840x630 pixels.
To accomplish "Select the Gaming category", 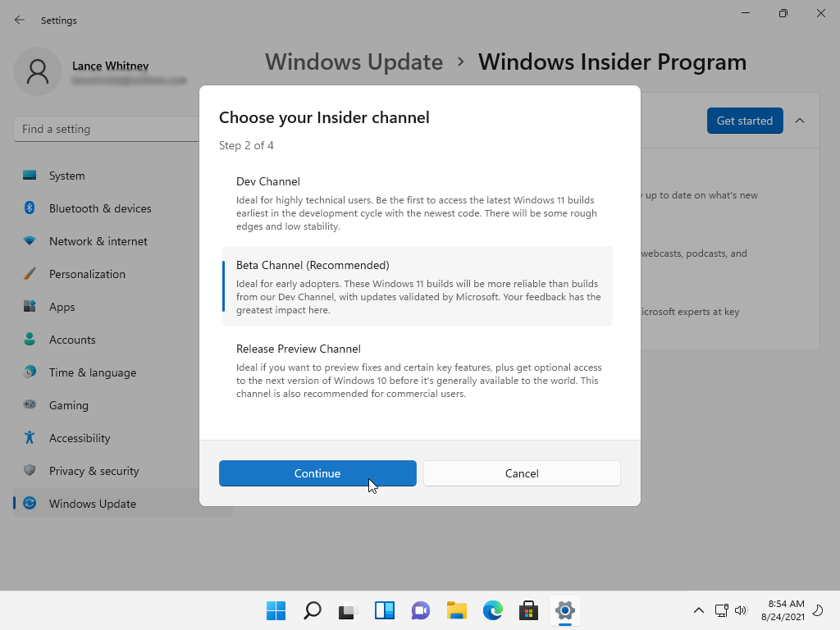I will (69, 405).
